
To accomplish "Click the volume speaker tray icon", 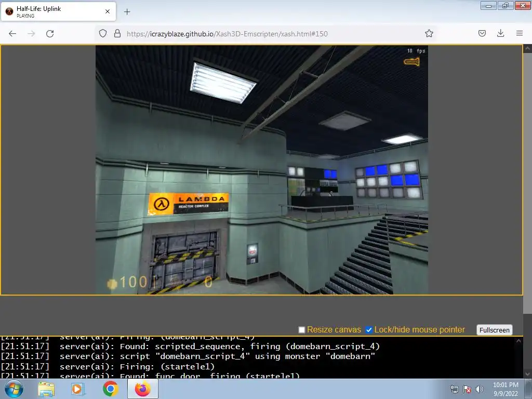I will [479, 389].
